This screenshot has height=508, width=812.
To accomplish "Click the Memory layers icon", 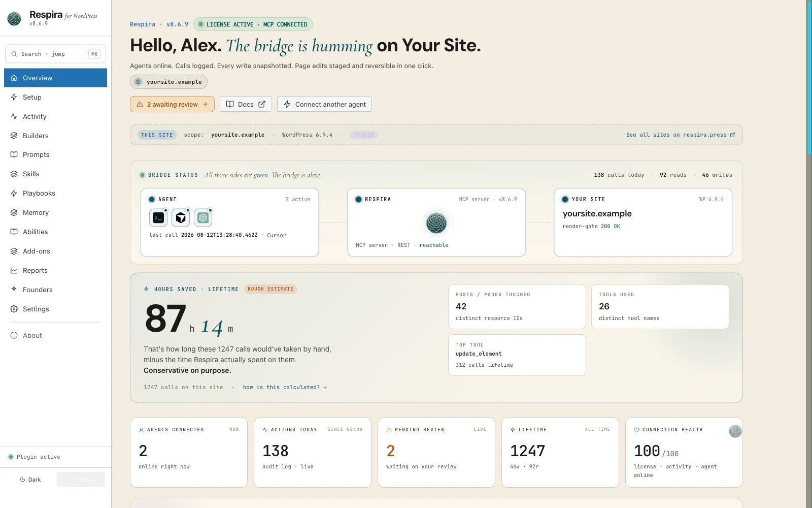I will (14, 212).
